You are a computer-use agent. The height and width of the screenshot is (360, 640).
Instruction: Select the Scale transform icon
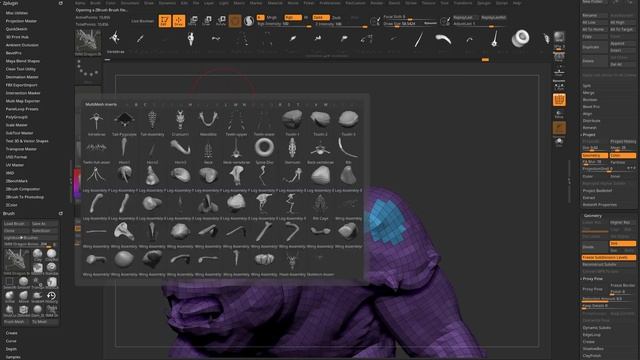[x=207, y=20]
